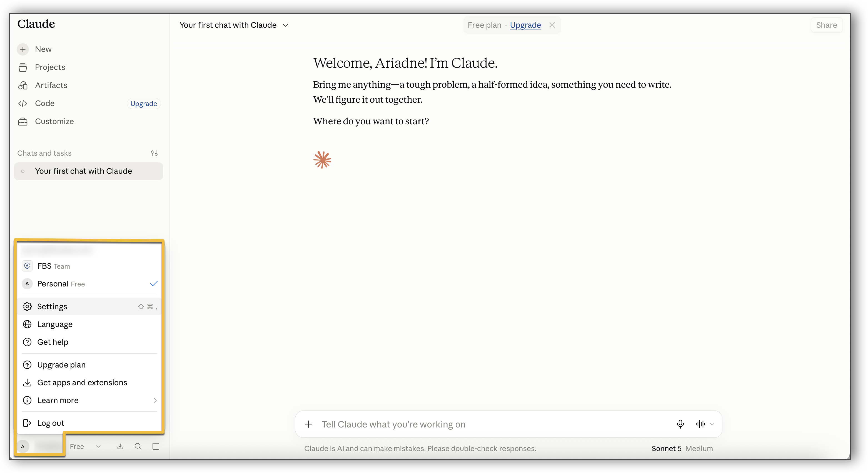Open Customize in the sidebar
This screenshot has height=473, width=868.
point(54,122)
